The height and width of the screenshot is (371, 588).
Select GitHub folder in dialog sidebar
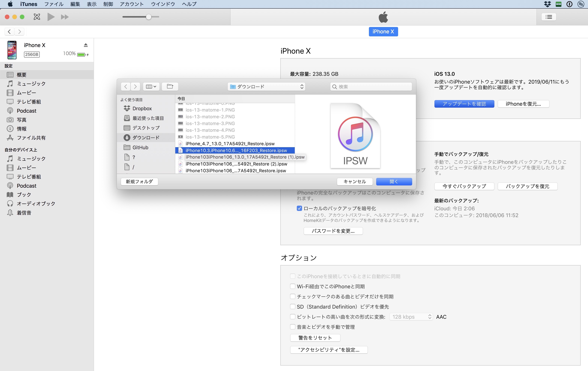coord(146,147)
